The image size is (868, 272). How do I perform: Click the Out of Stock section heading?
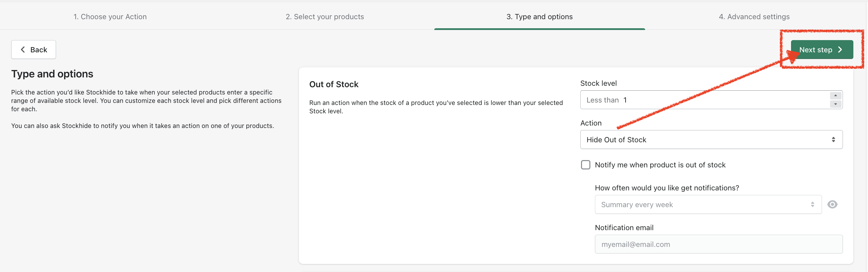tap(334, 84)
